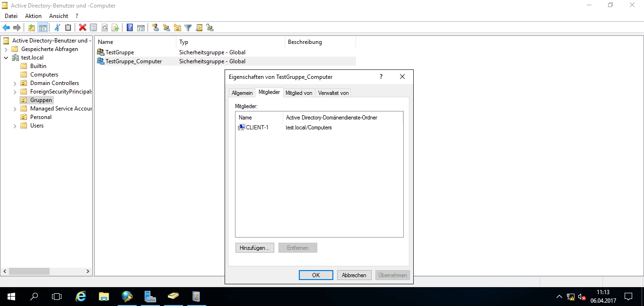Click the tree pane horizontal scrollbar thumb

[x=29, y=272]
